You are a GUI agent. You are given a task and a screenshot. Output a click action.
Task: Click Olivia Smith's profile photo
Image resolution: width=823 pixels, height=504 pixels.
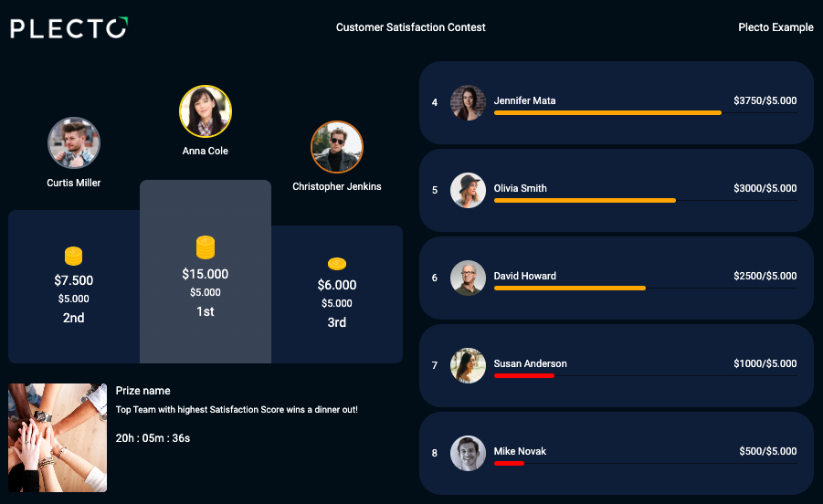[468, 191]
